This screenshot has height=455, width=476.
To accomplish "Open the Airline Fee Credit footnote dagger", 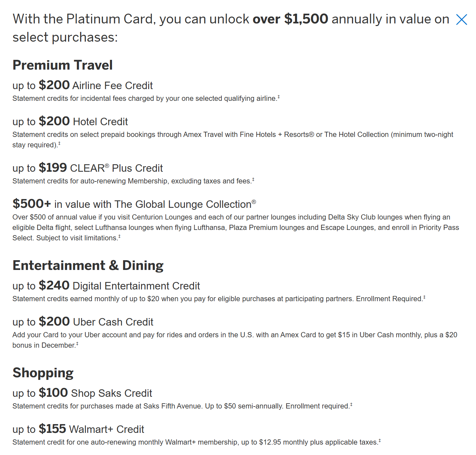I will point(278,97).
